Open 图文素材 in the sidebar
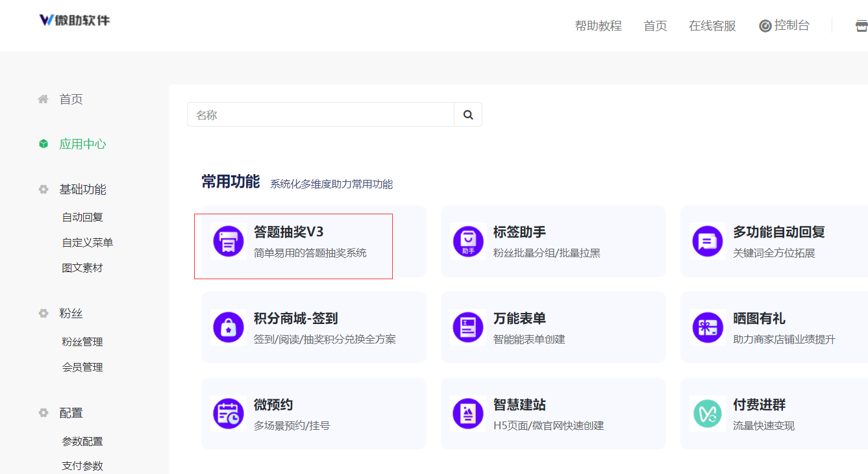The height and width of the screenshot is (474, 868). pos(82,268)
